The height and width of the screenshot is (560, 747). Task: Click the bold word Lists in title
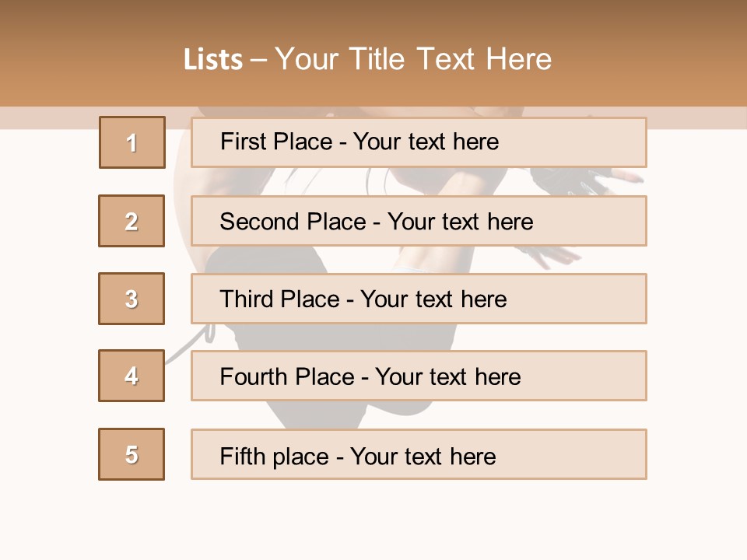[x=213, y=60]
